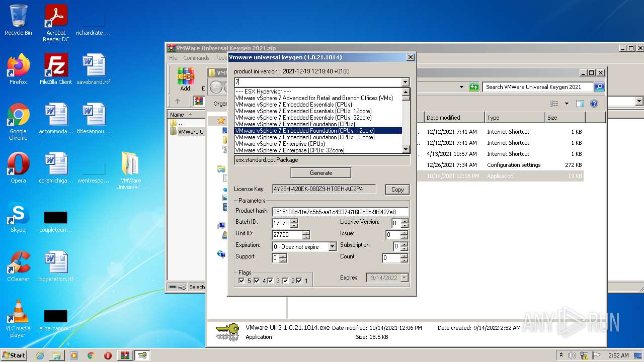Click the product list scrollbar down arrow
This screenshot has height=362, width=644.
tap(406, 150)
